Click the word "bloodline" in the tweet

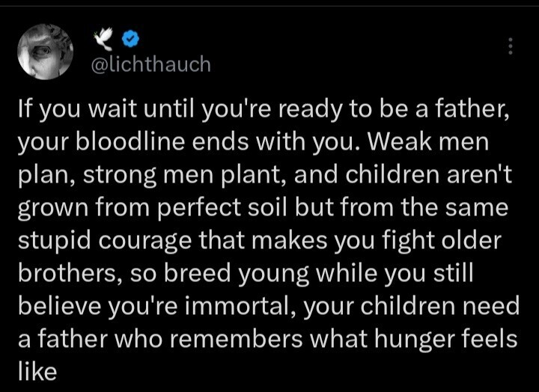click(130, 141)
